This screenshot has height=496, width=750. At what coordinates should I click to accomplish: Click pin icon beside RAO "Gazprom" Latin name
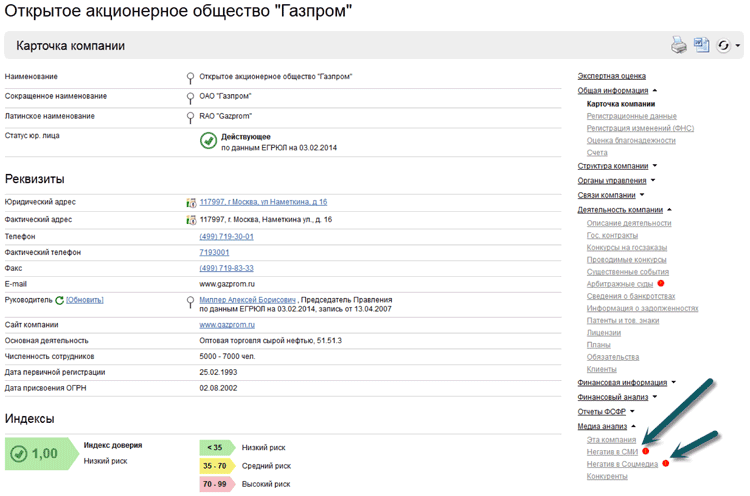click(190, 117)
